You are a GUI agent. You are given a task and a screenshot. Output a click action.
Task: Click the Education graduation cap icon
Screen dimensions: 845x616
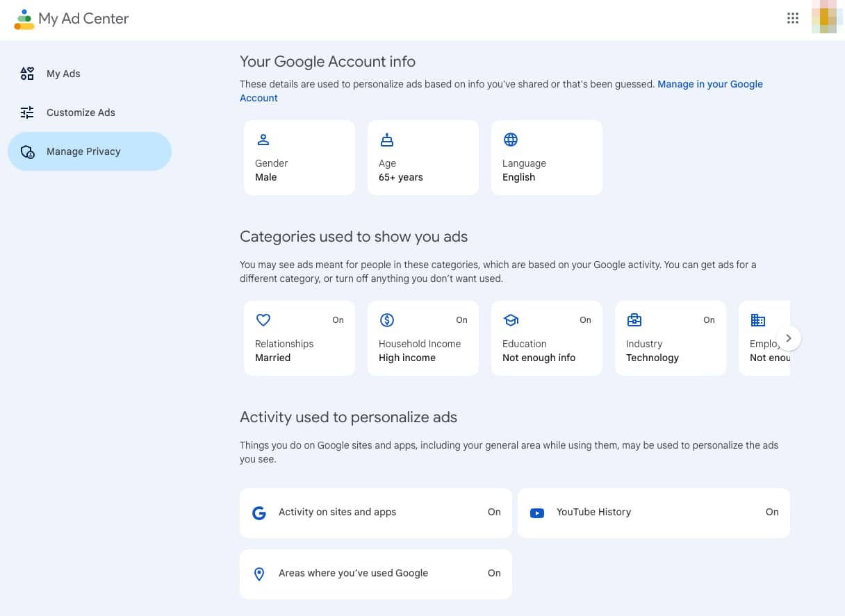tap(511, 320)
